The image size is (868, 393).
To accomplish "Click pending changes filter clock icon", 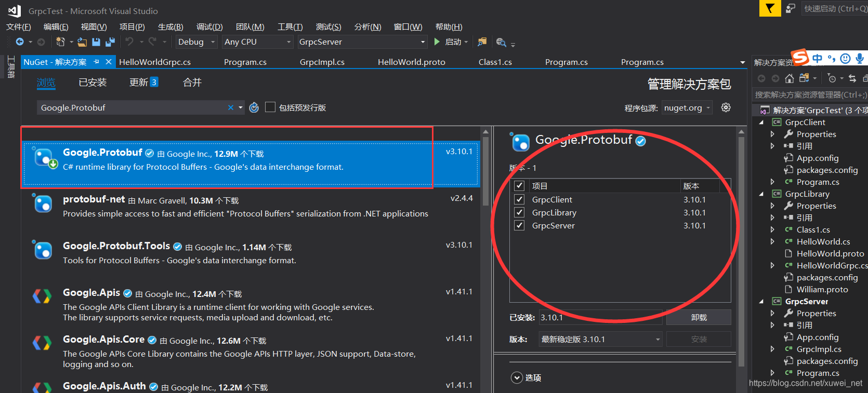I will [x=832, y=78].
